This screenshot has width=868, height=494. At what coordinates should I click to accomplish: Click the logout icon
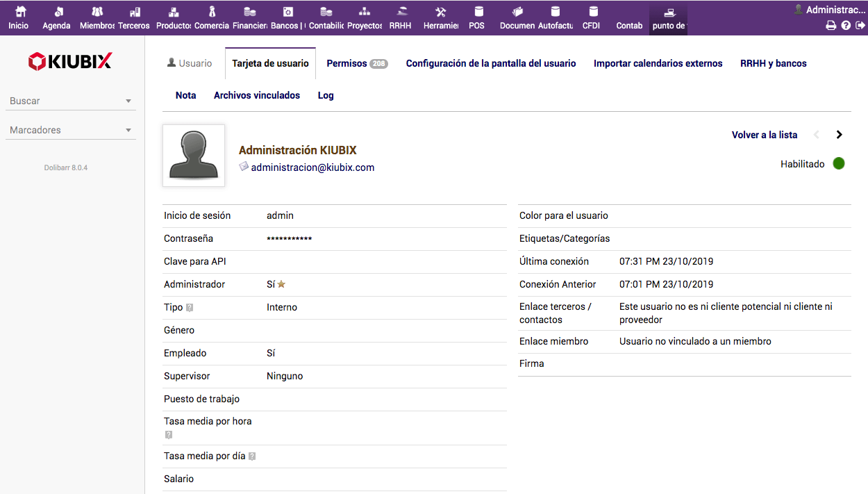860,26
